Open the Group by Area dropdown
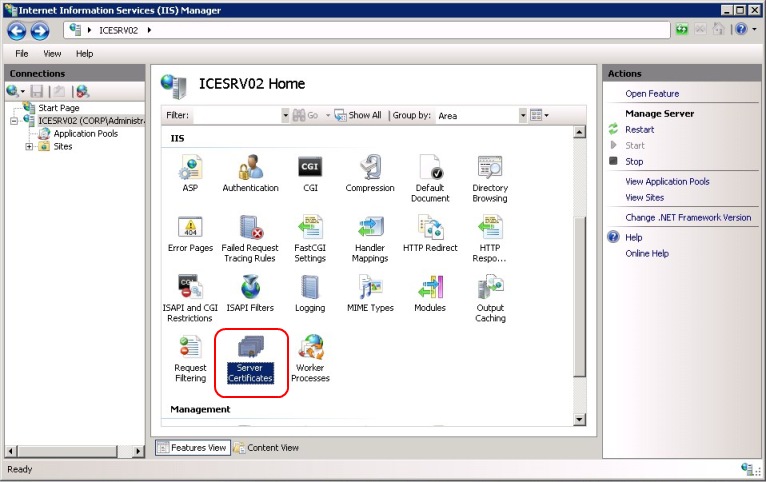Viewport: 766px width, 482px height. 523,116
